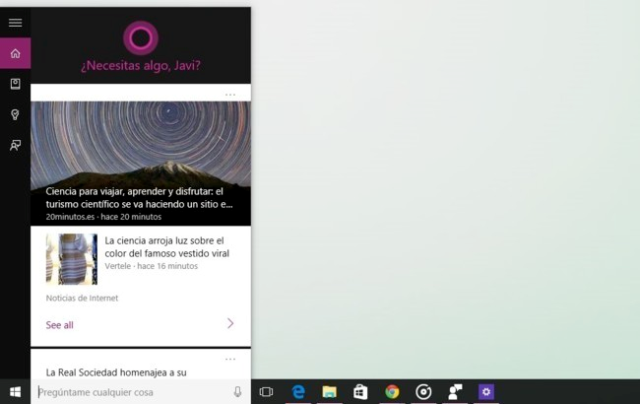Open the Cortana hamburger menu
The height and width of the screenshot is (404, 640).
(15, 22)
